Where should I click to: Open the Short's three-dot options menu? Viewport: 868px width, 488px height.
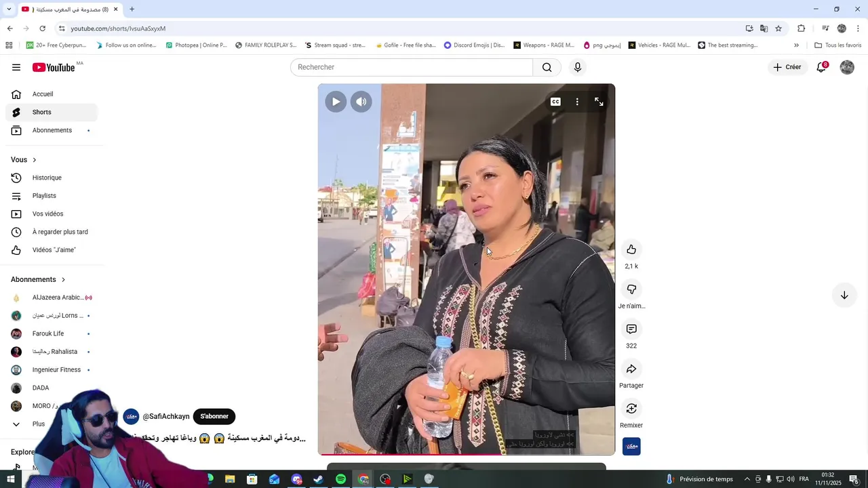coord(577,102)
